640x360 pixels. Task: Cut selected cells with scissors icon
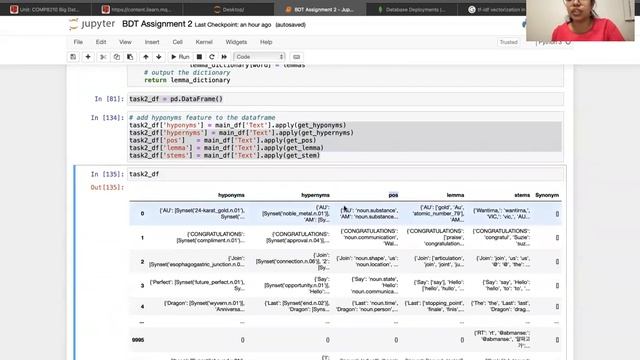[x=103, y=57]
